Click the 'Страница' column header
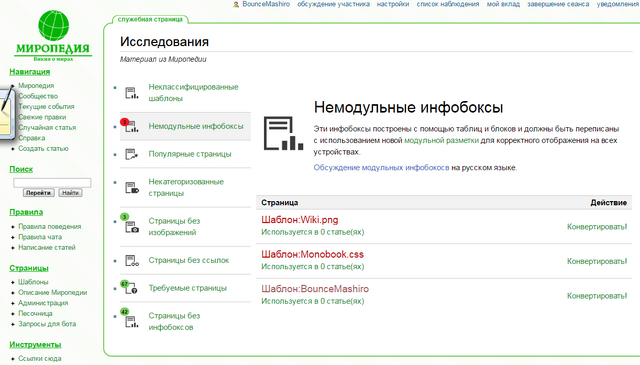Image resolution: width=640 pixels, height=365 pixels. (x=280, y=203)
